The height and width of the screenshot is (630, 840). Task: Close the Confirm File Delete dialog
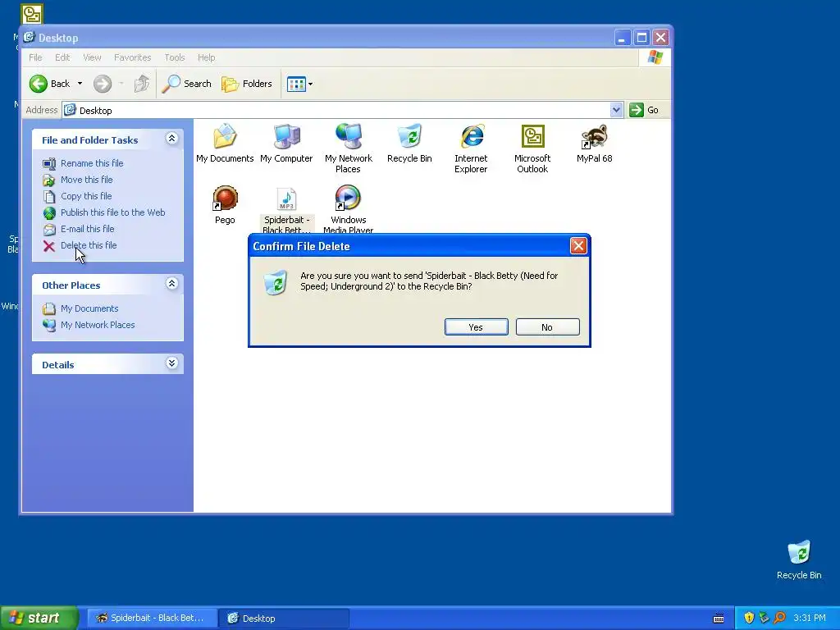click(x=578, y=246)
